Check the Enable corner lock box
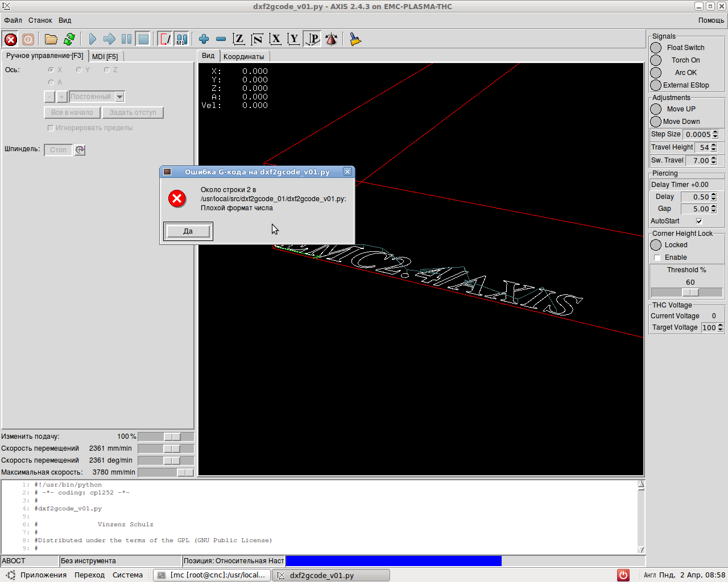Image resolution: width=728 pixels, height=582 pixels. coord(657,257)
